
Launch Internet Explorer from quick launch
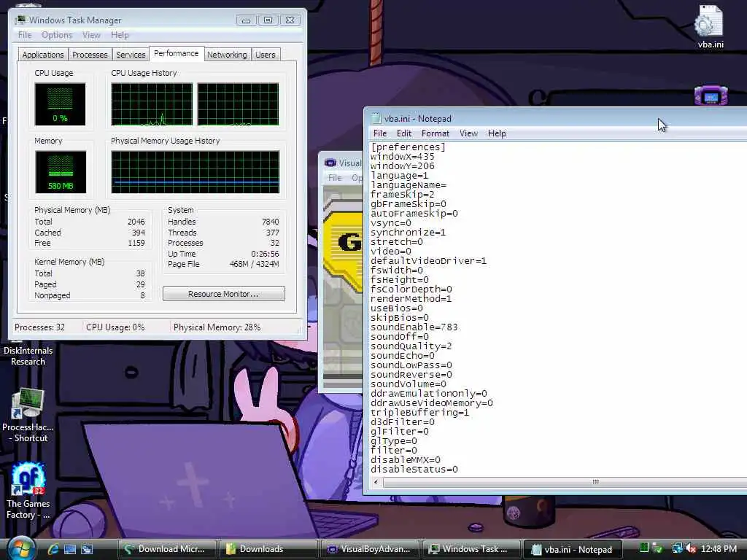coord(53,549)
